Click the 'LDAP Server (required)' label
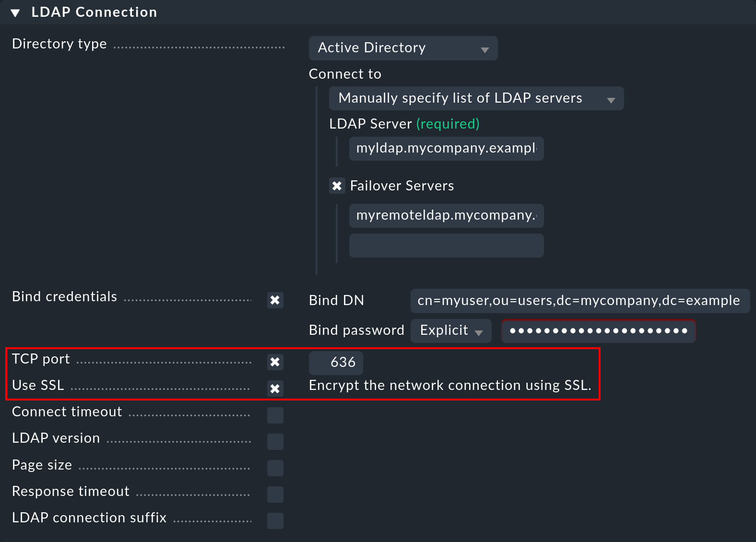The image size is (756, 542). click(x=404, y=124)
